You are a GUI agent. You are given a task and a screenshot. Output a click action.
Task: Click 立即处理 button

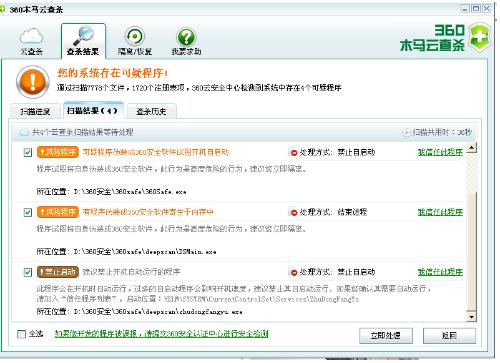[x=386, y=335]
